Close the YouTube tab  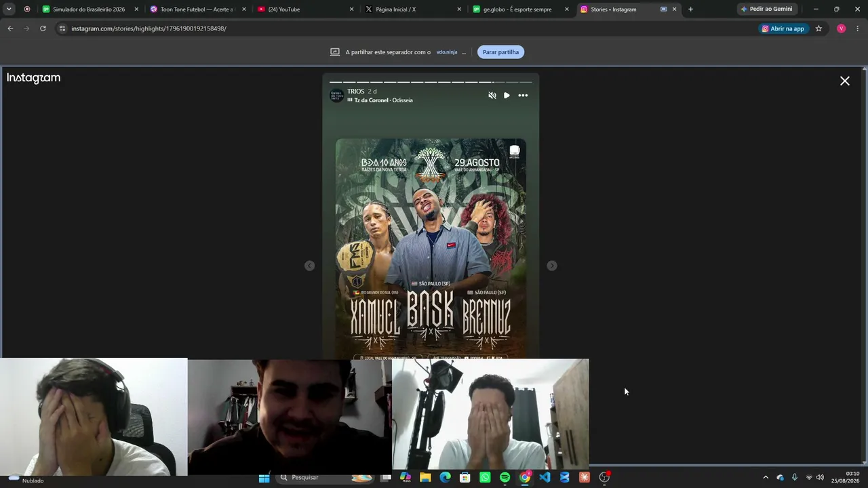(351, 9)
